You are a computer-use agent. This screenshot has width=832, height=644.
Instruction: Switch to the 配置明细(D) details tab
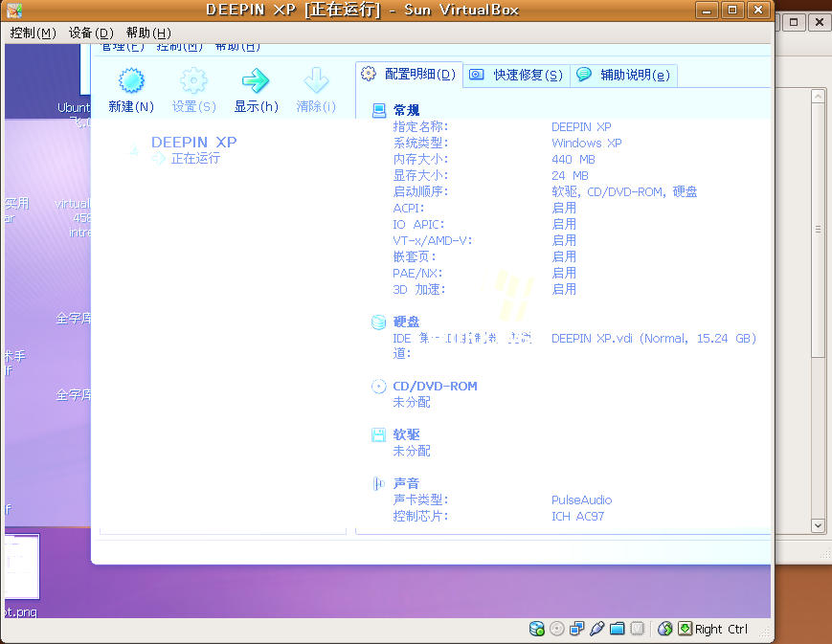click(409, 75)
